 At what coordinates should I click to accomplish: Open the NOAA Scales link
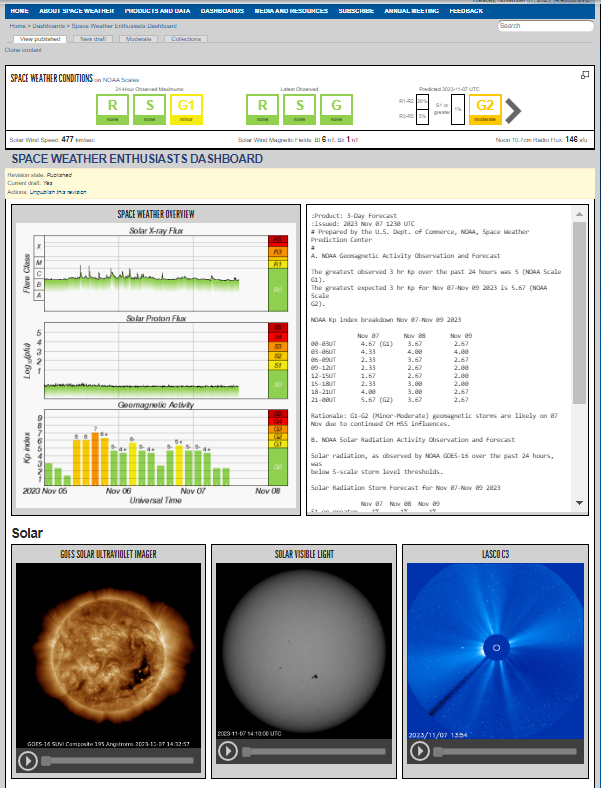tap(121, 80)
